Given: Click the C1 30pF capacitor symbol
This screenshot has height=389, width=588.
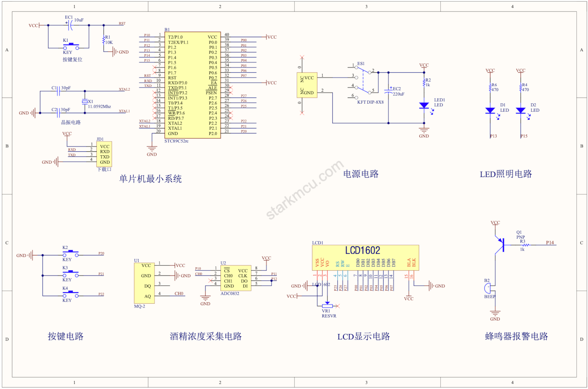Looking at the screenshot, I should coord(59,91).
